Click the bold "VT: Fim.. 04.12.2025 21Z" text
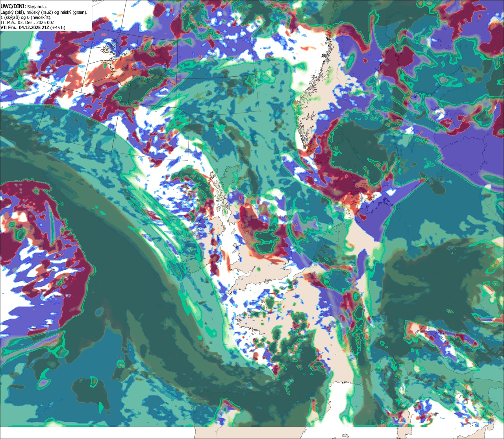 point(25,28)
